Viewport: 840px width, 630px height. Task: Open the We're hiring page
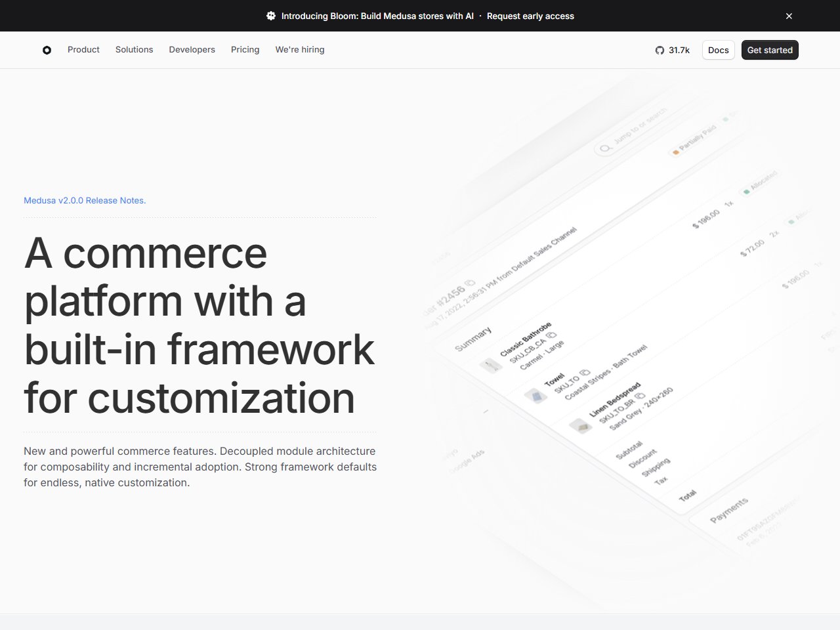(300, 50)
